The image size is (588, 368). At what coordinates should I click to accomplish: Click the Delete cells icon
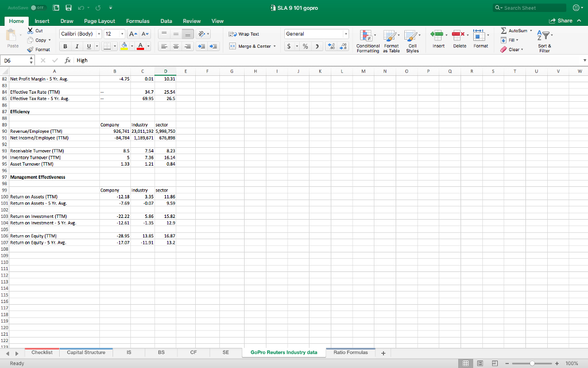click(458, 36)
